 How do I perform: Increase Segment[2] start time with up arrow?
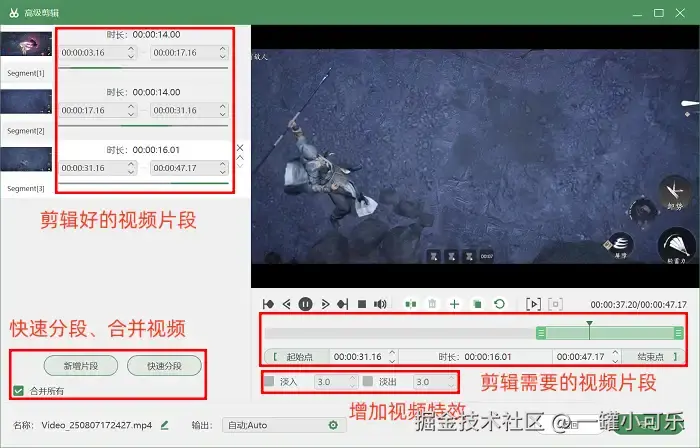click(131, 106)
